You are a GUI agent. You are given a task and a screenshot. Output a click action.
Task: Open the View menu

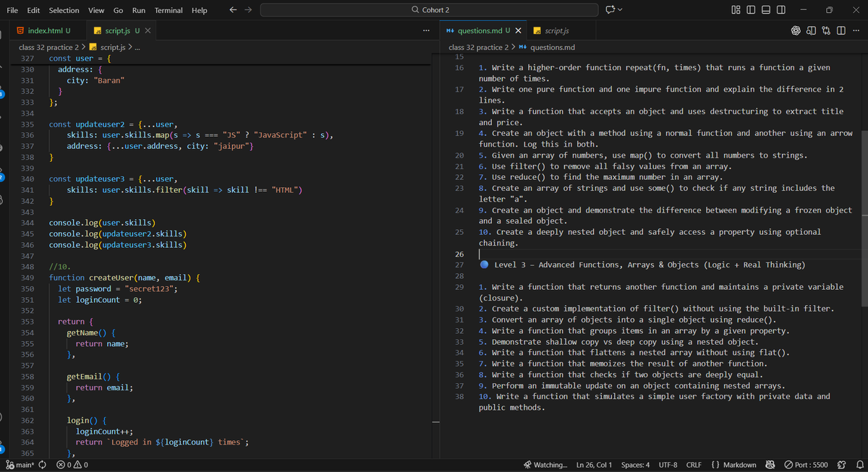95,10
